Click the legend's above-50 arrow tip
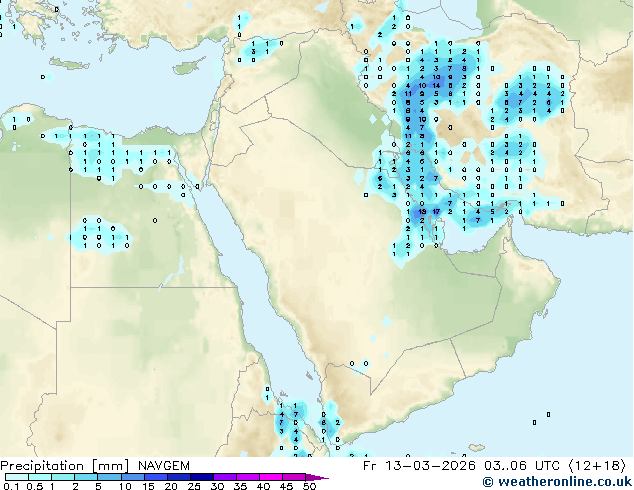The height and width of the screenshot is (490, 634). 317,477
